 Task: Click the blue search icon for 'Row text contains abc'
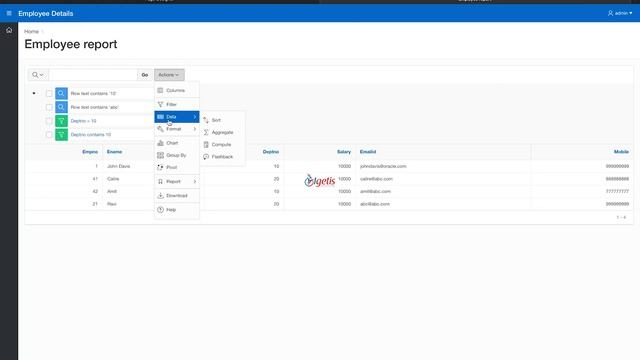pos(61,107)
